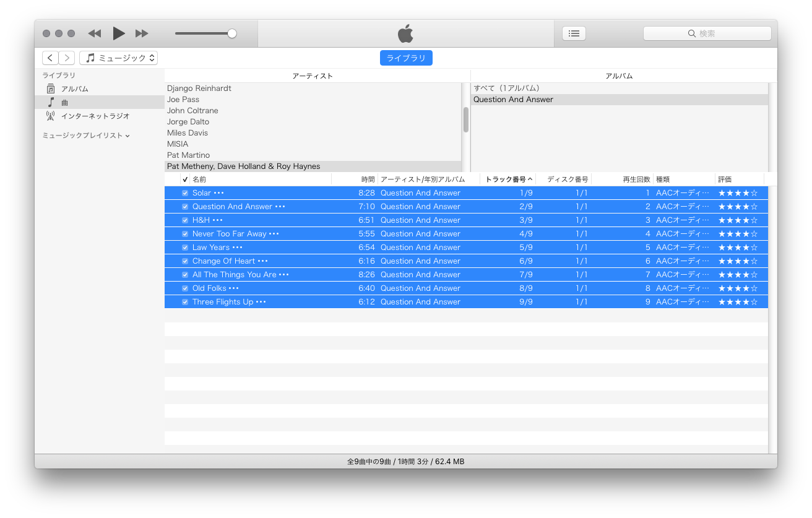This screenshot has height=518, width=812.
Task: Start playback with the play button
Action: 119,33
